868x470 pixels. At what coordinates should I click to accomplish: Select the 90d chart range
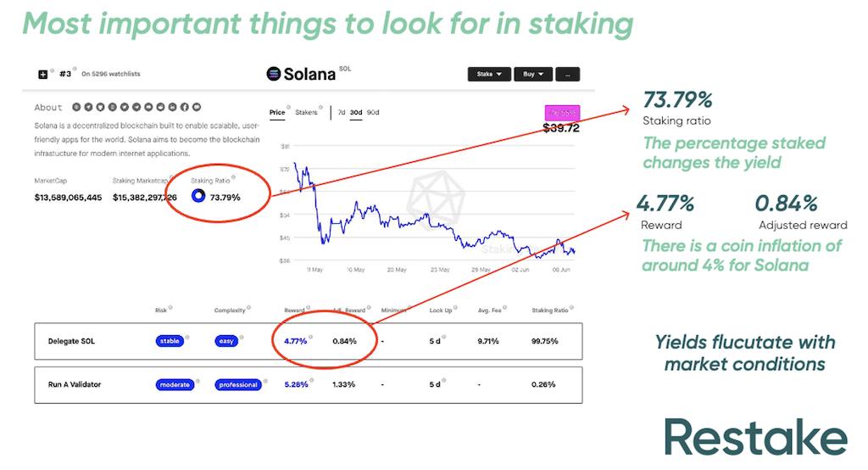click(x=373, y=112)
